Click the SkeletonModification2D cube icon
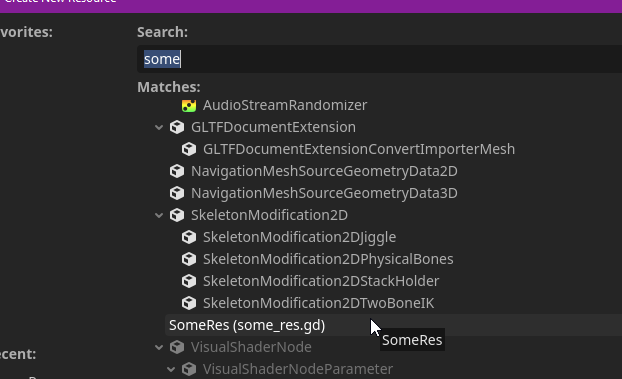622x379 pixels. click(x=177, y=215)
